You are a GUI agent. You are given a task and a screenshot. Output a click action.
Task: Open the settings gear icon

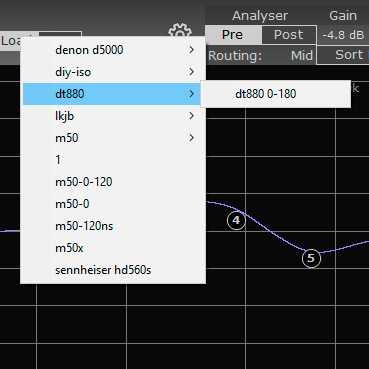point(180,31)
